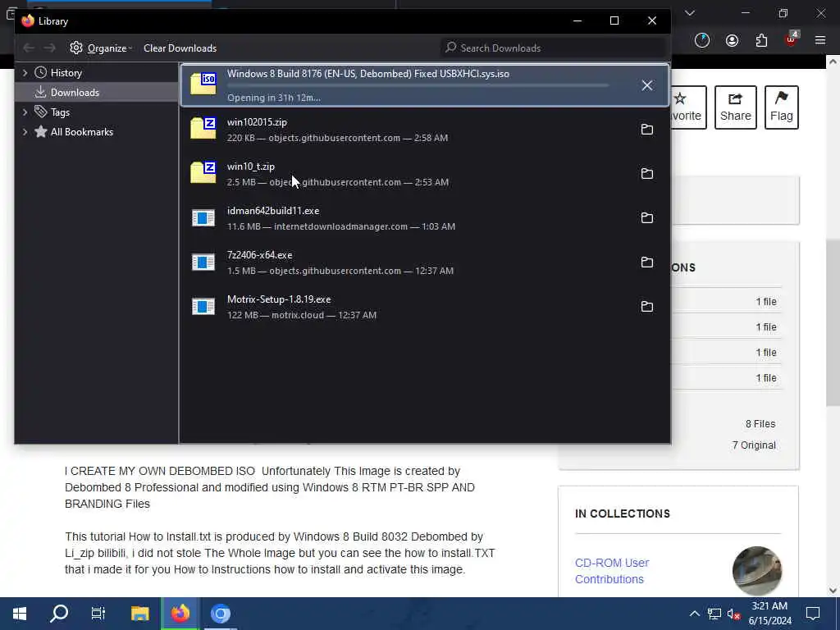
Task: Click the ISO file icon for the Windows 8 download
Action: (203, 84)
